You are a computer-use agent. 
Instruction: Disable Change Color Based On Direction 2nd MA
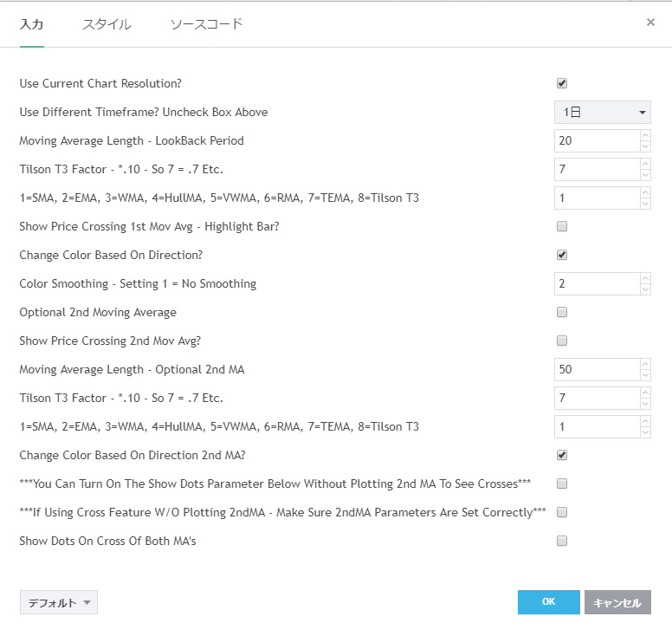[x=562, y=455]
